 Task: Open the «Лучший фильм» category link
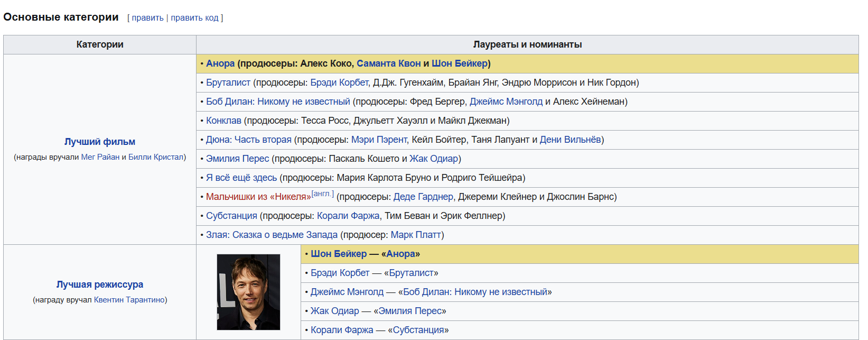pyautogui.click(x=100, y=142)
